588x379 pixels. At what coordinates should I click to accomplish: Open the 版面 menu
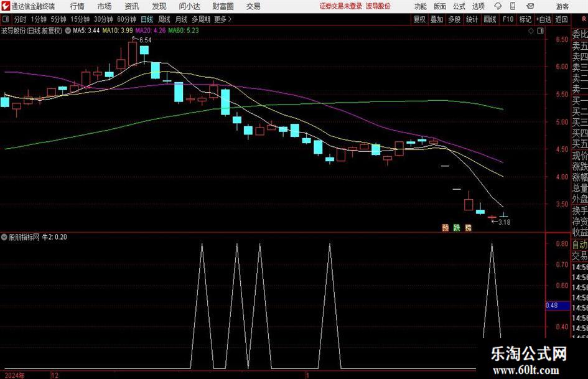point(439,6)
